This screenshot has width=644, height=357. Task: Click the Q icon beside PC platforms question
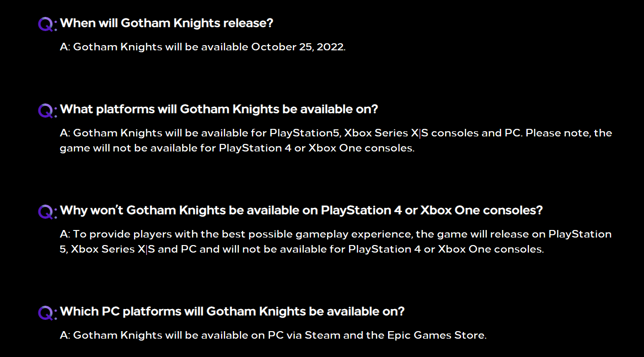(48, 312)
